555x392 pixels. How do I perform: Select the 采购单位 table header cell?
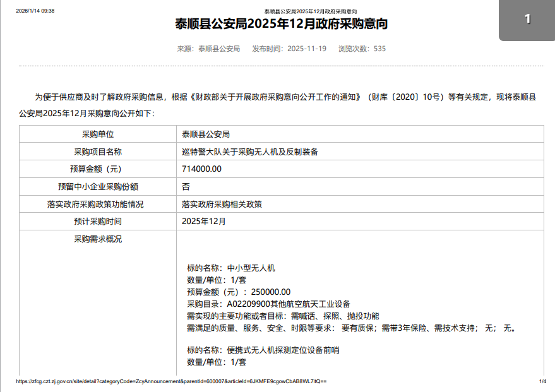coord(98,134)
